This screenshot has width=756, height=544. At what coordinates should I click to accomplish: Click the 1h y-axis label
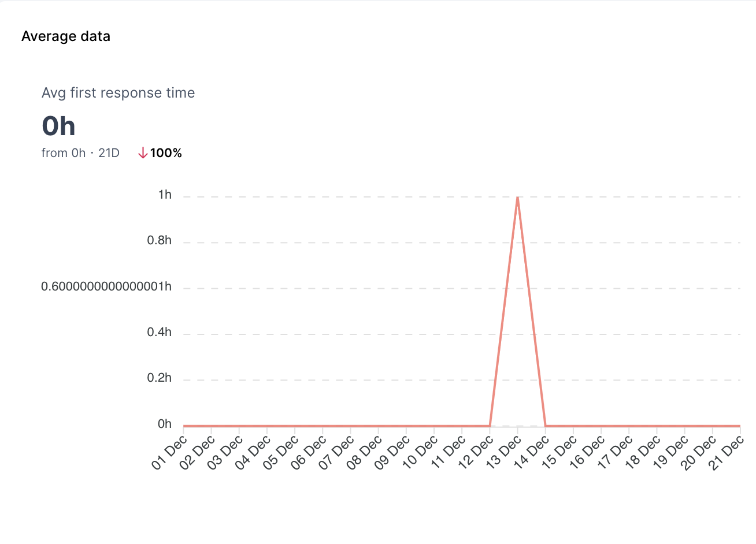point(165,195)
